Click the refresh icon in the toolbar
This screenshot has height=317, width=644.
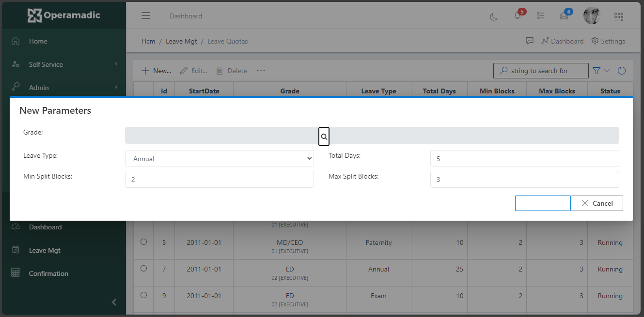[x=622, y=71]
